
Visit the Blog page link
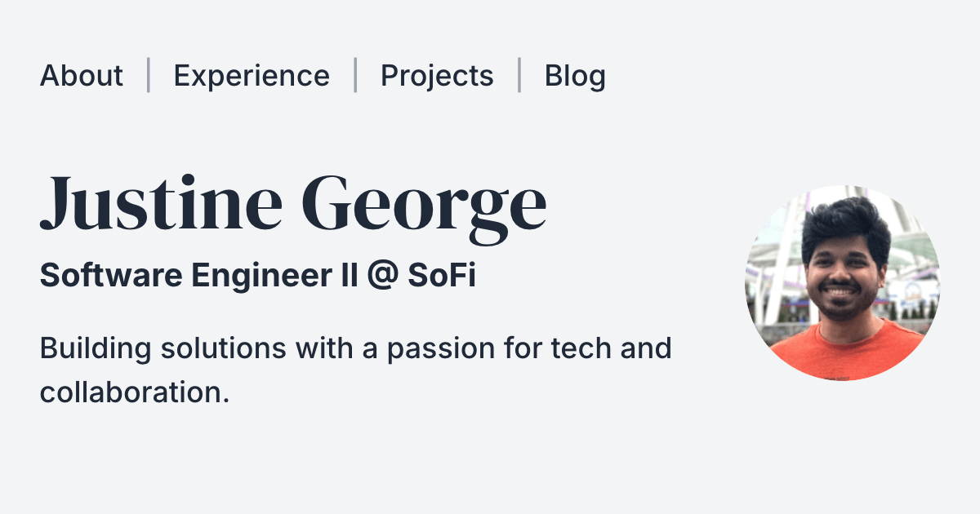pos(575,76)
